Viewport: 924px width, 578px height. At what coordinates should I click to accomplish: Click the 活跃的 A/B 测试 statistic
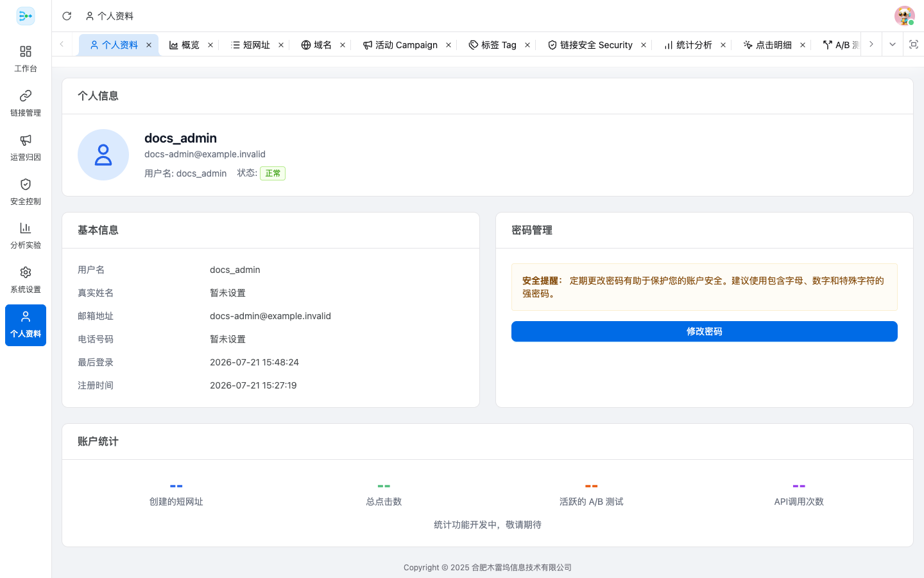[x=592, y=495]
